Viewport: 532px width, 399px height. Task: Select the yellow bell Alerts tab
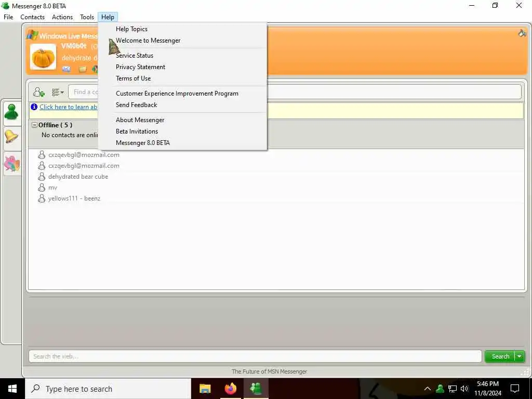pos(11,137)
